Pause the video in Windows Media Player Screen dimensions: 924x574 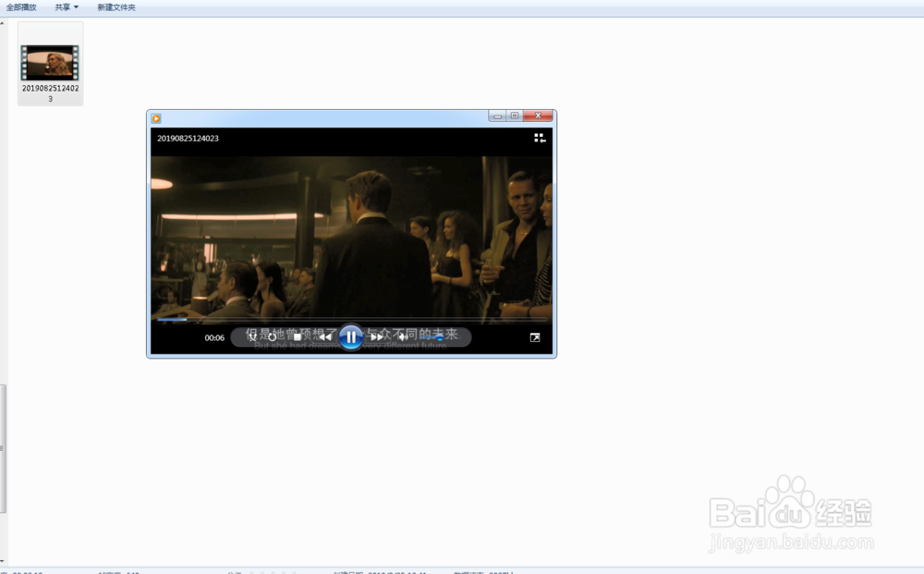(x=350, y=337)
